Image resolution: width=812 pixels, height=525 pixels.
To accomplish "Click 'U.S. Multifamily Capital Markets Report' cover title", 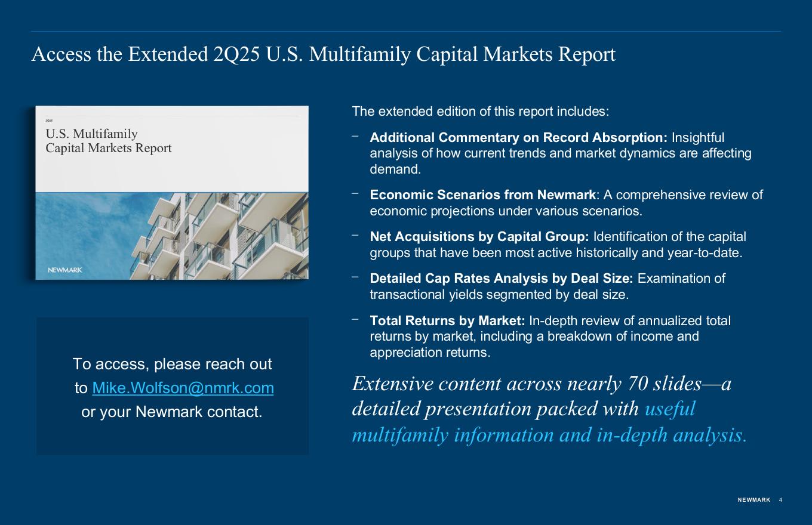I will pyautogui.click(x=109, y=141).
